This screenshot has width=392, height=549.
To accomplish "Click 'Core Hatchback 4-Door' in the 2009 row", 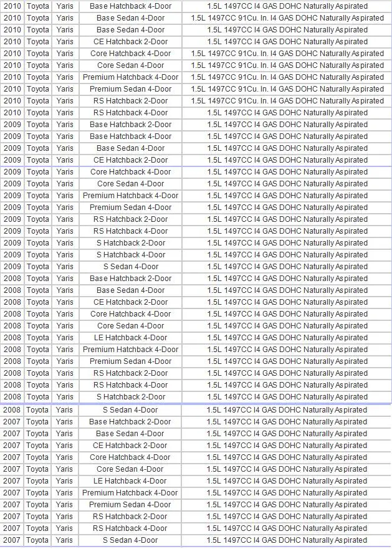I will point(131,172).
